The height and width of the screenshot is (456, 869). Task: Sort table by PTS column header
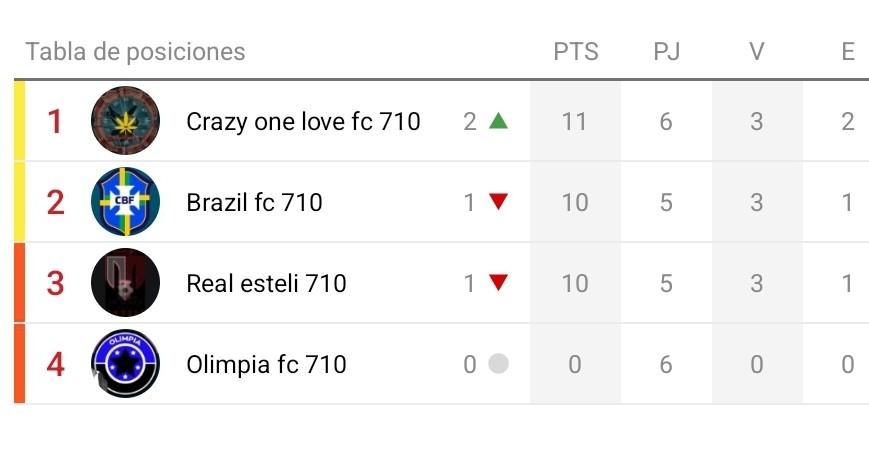(x=575, y=52)
